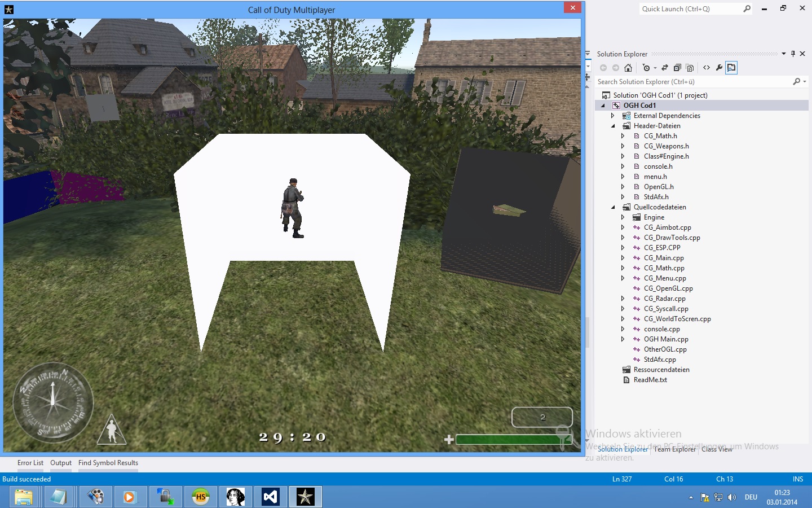Select OtherOGL.cpp source file
Screen dimensions: 812x508
[665, 349]
